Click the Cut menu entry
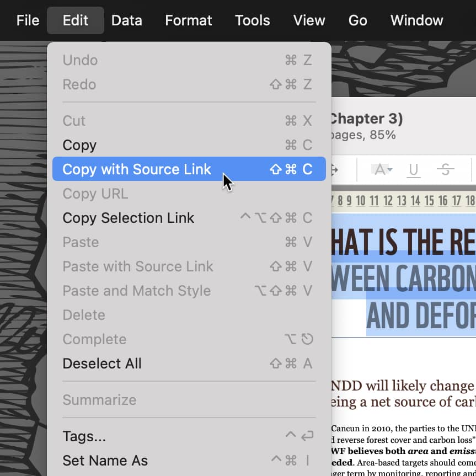This screenshot has height=476, width=476. (x=189, y=121)
